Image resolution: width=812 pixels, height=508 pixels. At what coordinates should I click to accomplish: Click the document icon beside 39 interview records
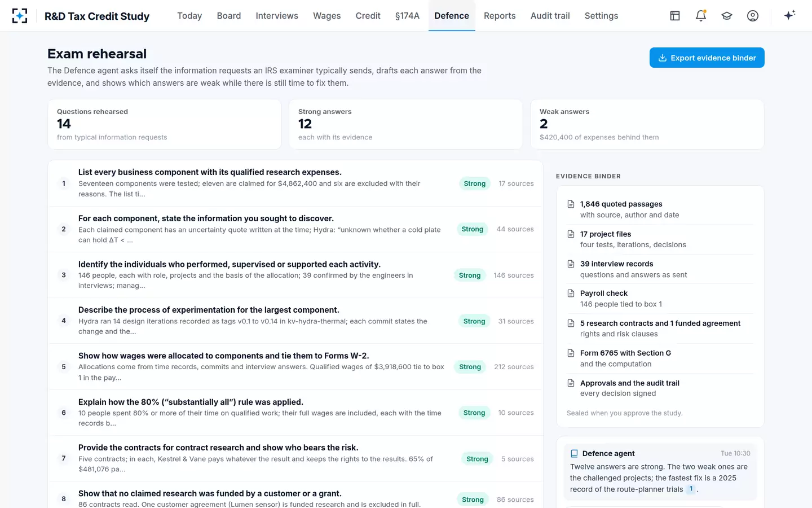[571, 264]
